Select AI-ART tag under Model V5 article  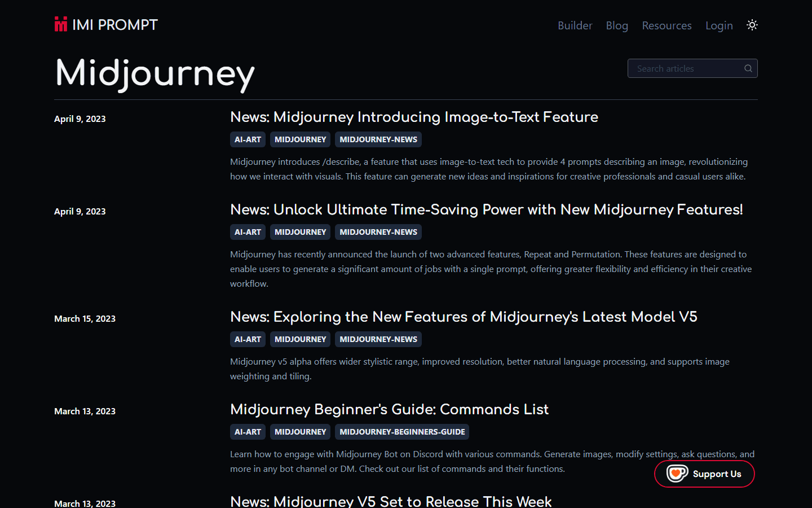click(x=248, y=339)
